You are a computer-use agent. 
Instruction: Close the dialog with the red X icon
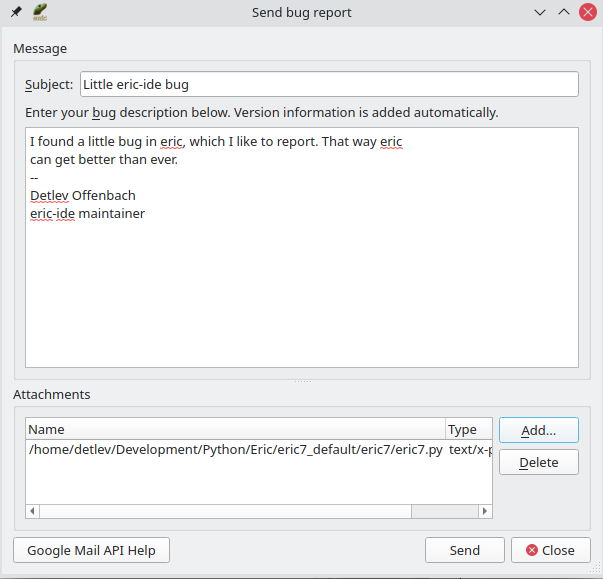tap(587, 13)
